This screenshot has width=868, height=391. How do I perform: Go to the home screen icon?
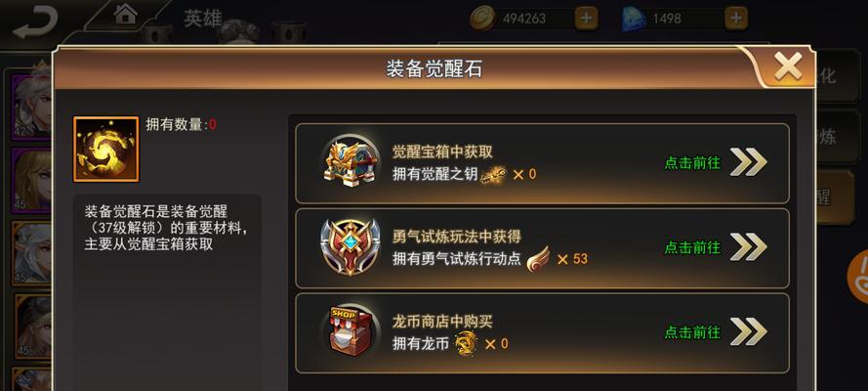point(126,14)
